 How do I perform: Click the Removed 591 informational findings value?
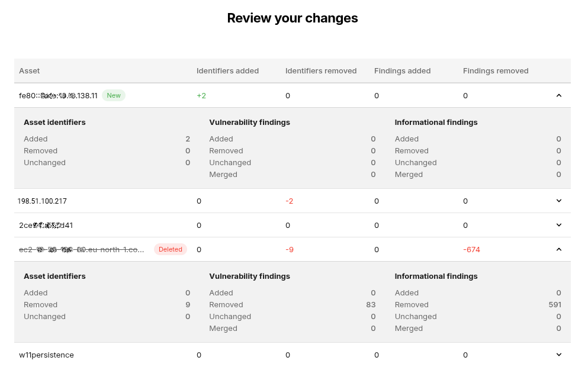click(x=554, y=304)
